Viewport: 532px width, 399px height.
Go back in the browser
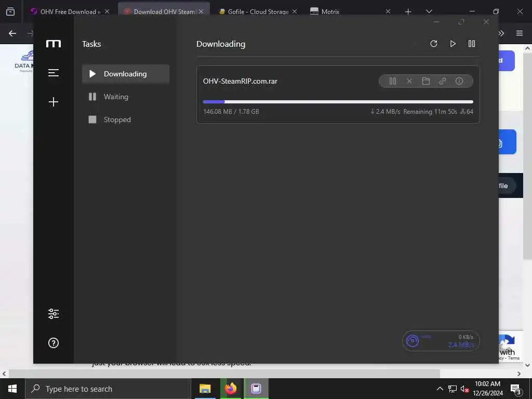pyautogui.click(x=12, y=33)
